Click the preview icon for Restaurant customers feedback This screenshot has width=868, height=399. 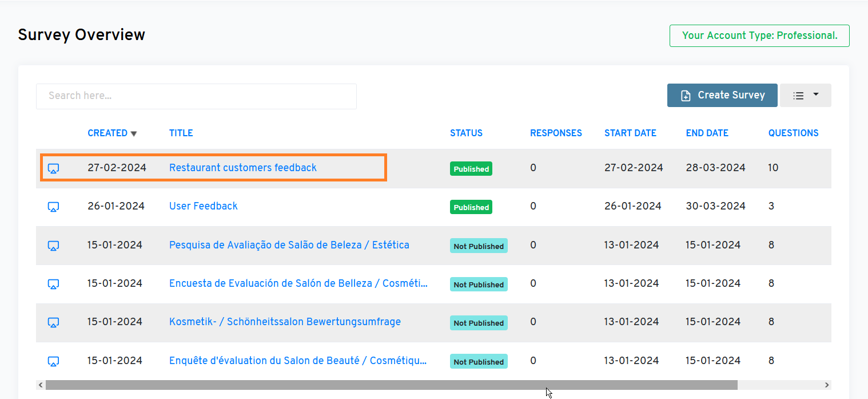click(53, 168)
